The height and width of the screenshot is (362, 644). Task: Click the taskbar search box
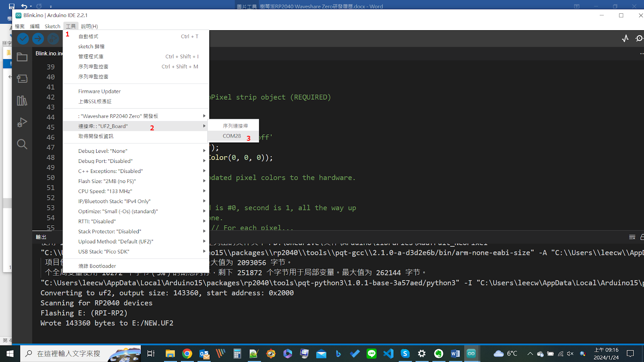coord(80,354)
